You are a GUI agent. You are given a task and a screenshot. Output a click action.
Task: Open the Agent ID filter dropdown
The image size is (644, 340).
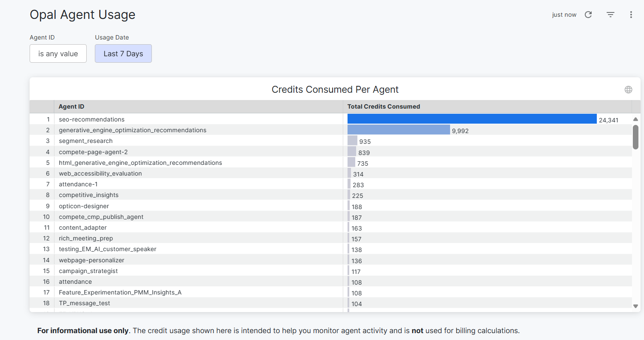coord(58,54)
